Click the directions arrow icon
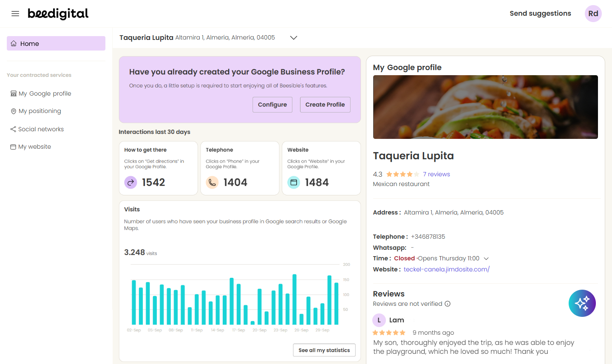The height and width of the screenshot is (364, 612). click(x=130, y=182)
